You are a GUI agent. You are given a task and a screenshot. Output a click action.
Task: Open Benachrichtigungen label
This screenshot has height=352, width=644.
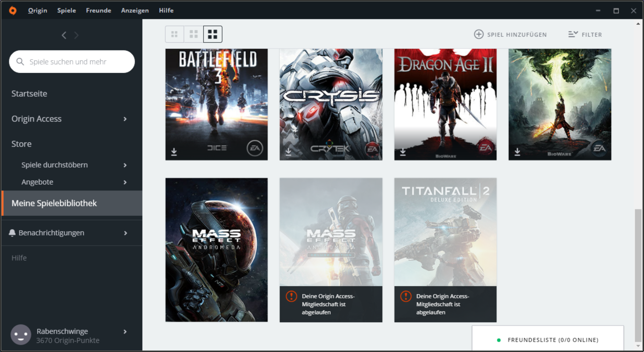[51, 233]
